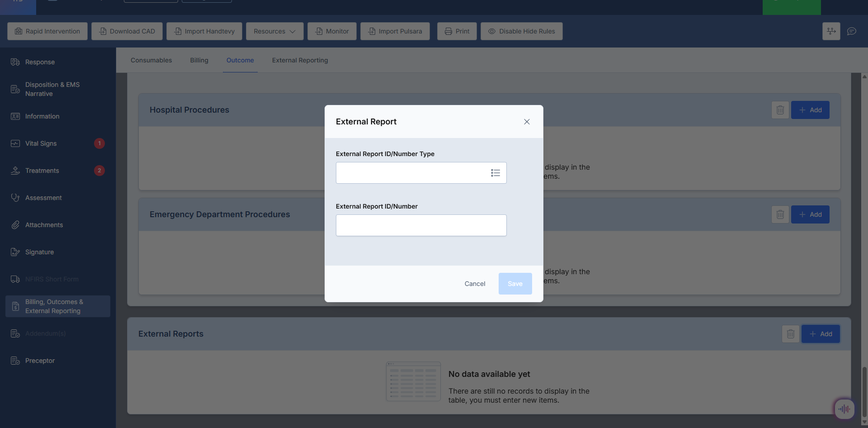Delete Hospital Procedures with trash icon

(x=780, y=110)
